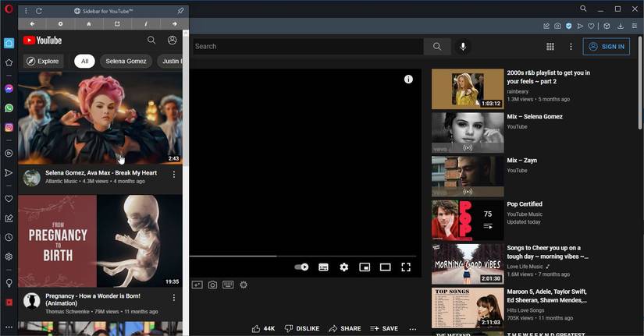Search with voice via the microphone icon
Viewport: 644px width, 336px height.
(x=463, y=46)
